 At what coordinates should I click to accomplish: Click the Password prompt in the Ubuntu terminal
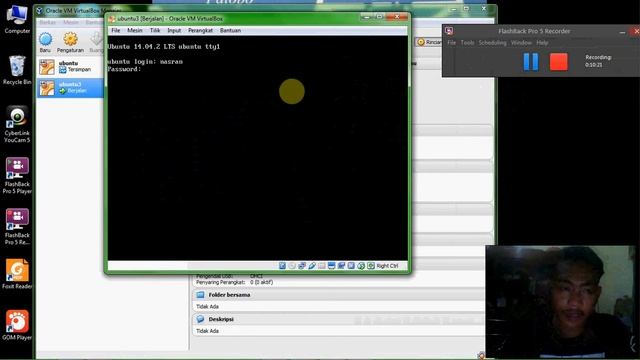click(124, 69)
